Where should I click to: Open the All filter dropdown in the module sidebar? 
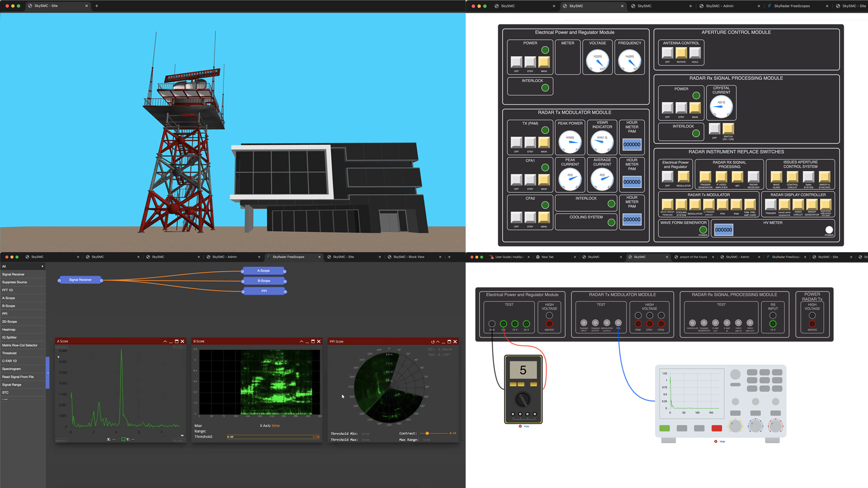(x=23, y=266)
